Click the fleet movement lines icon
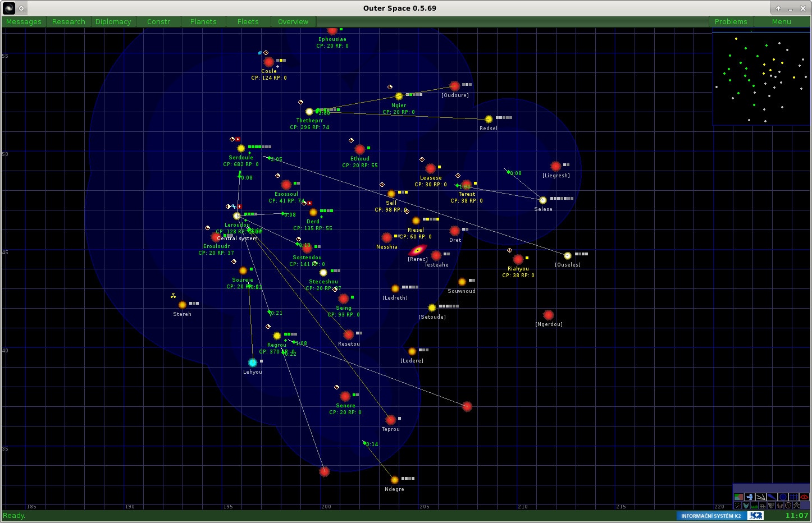 [761, 497]
